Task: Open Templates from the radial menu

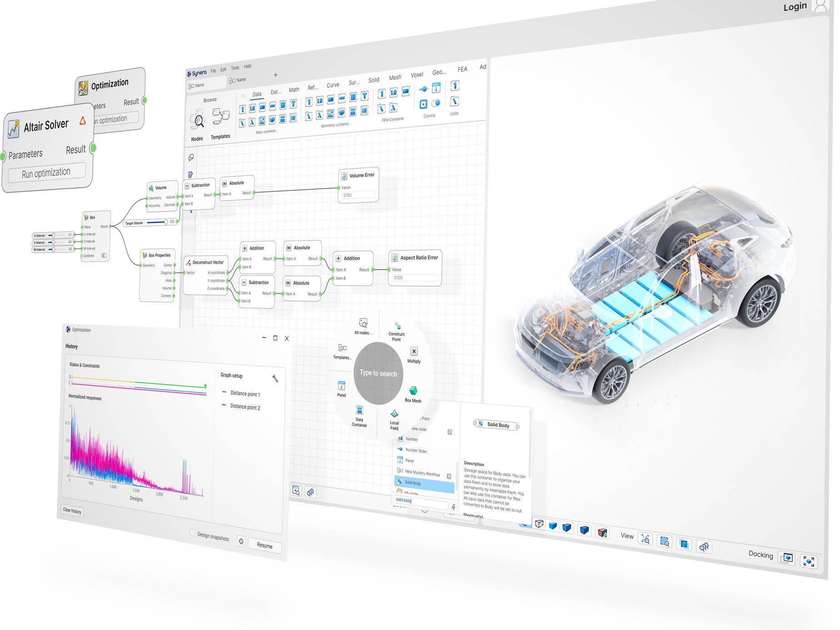Action: point(342,352)
